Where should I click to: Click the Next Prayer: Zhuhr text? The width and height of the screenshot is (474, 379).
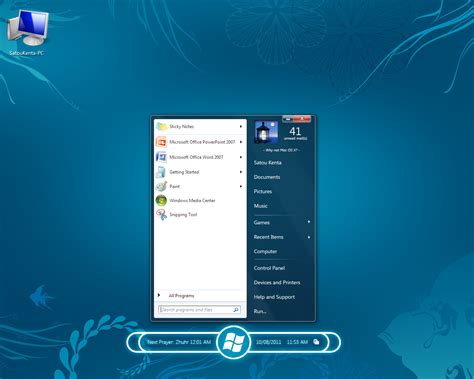(179, 342)
